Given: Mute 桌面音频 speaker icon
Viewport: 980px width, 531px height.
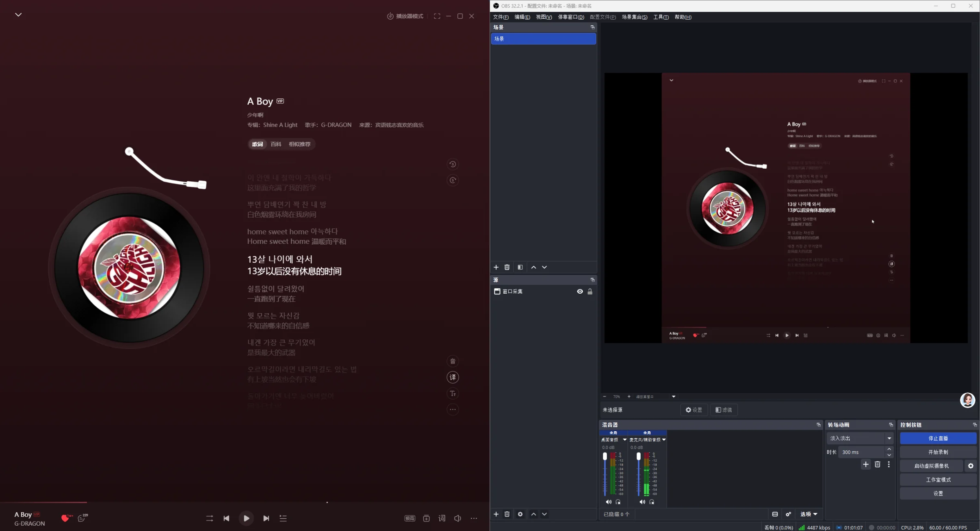Looking at the screenshot, I should coord(608,502).
